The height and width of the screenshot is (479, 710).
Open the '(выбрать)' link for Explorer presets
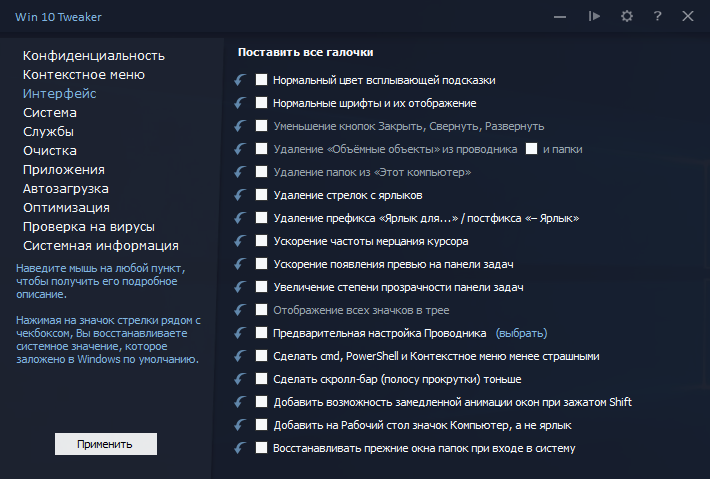pyautogui.click(x=522, y=333)
